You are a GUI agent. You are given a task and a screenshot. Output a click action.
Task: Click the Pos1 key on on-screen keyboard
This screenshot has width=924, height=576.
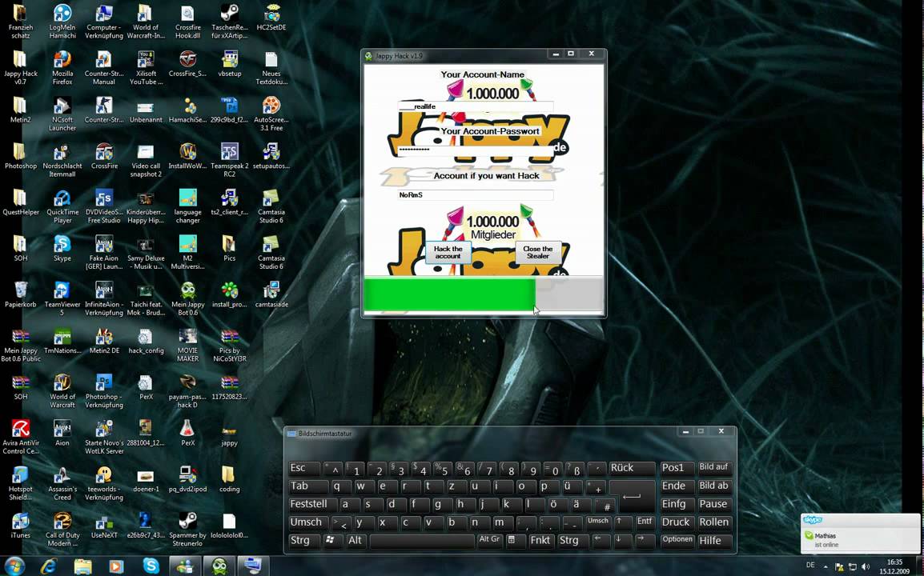click(x=677, y=468)
